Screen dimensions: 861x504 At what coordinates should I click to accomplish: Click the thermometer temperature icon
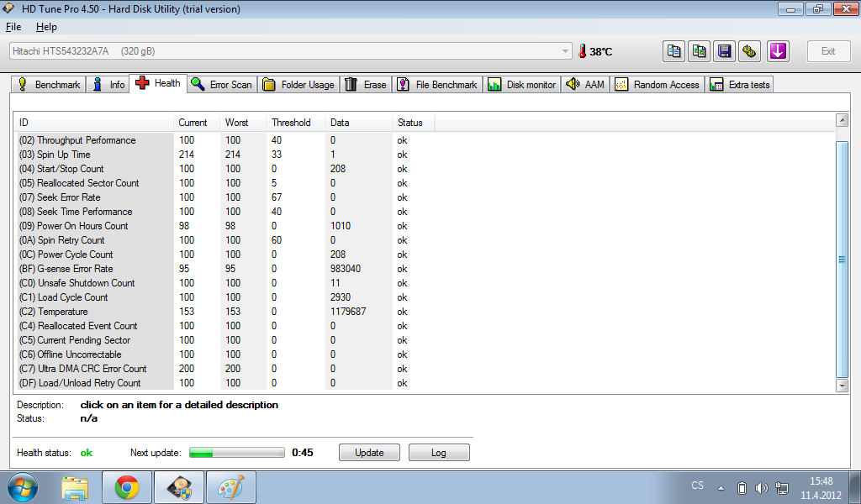[582, 51]
